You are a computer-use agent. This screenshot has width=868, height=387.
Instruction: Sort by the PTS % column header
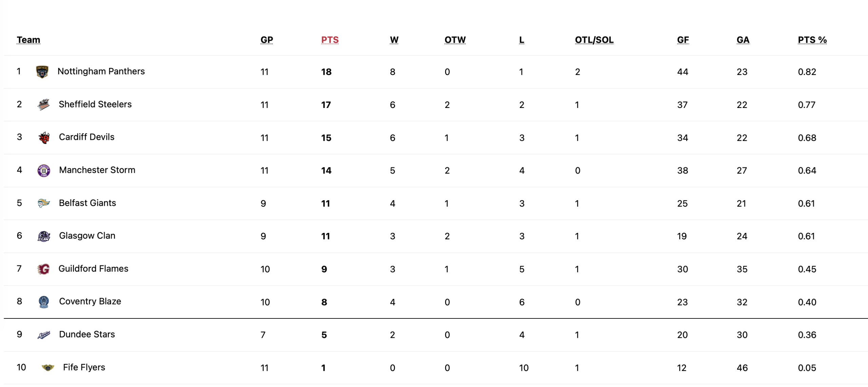pyautogui.click(x=812, y=40)
